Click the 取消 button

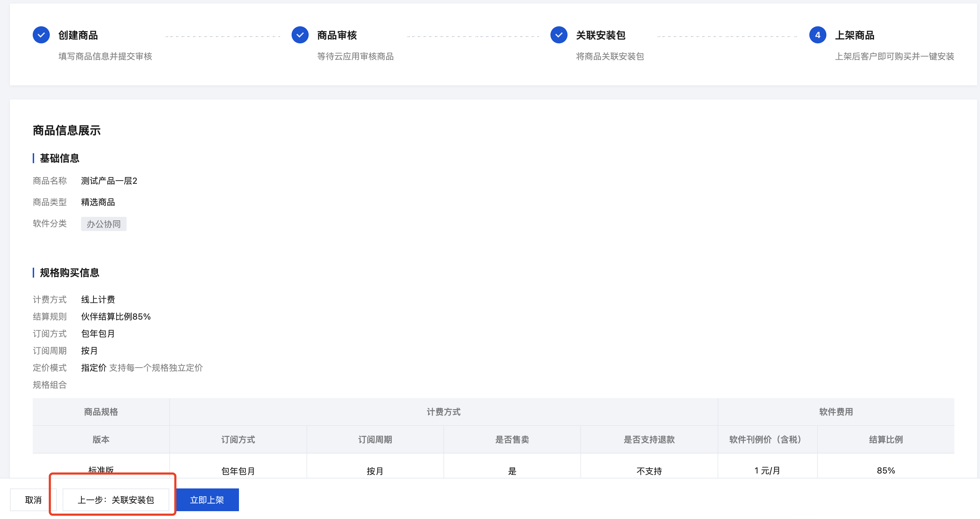click(33, 499)
